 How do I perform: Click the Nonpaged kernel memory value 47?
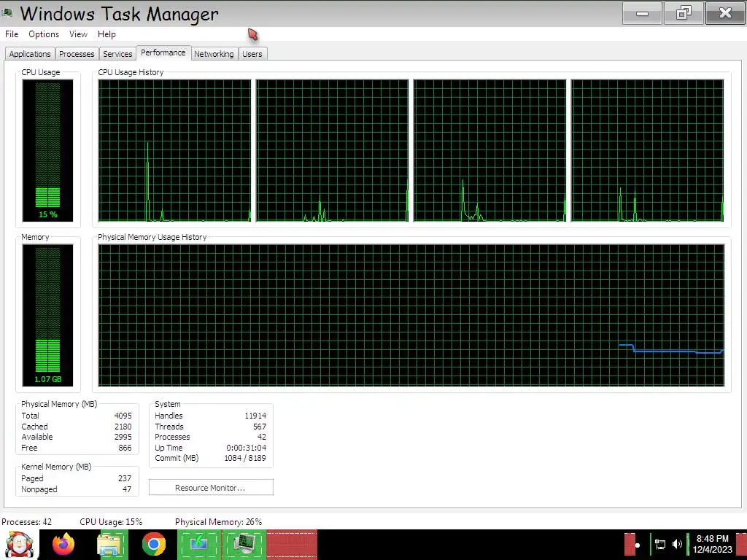pos(127,489)
